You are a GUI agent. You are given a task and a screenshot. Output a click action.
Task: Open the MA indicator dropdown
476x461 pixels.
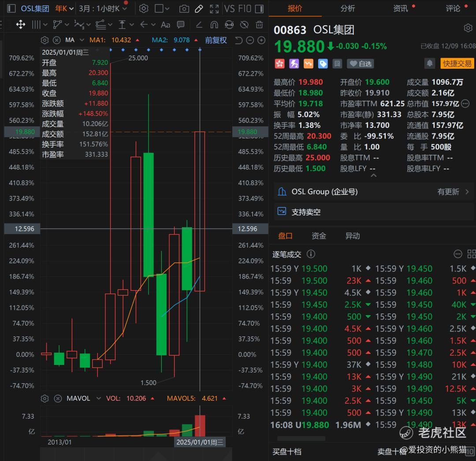(82, 40)
